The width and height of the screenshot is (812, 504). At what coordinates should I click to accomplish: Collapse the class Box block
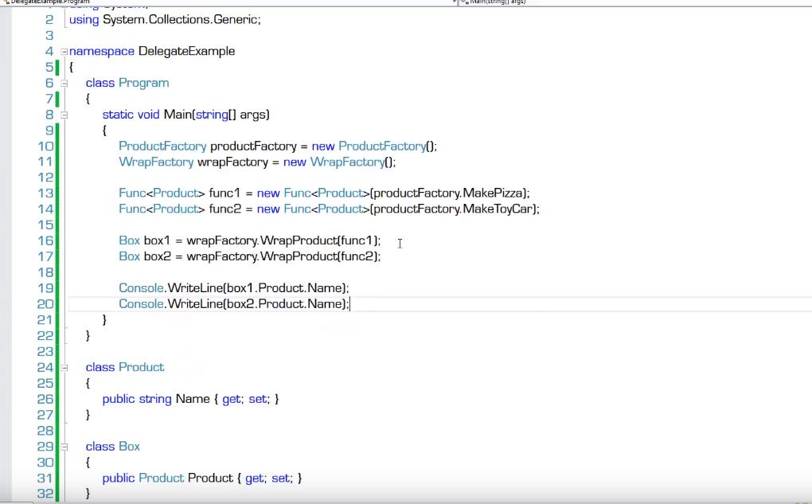click(x=64, y=447)
